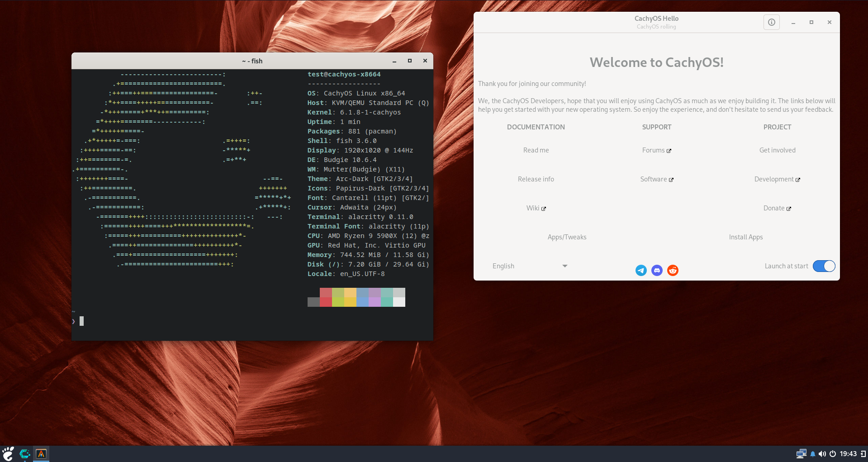Image resolution: width=868 pixels, height=462 pixels.
Task: Open the Budgie applications menu foot icon
Action: point(8,453)
